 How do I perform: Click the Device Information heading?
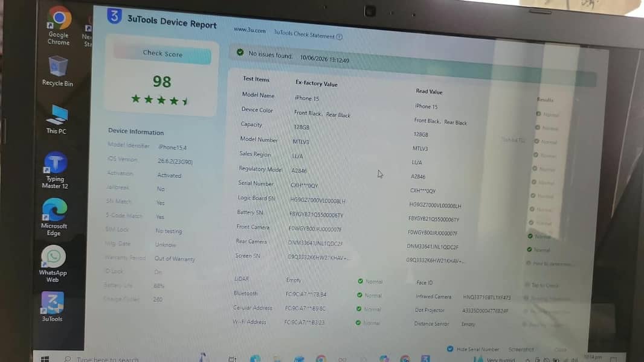coord(136,132)
